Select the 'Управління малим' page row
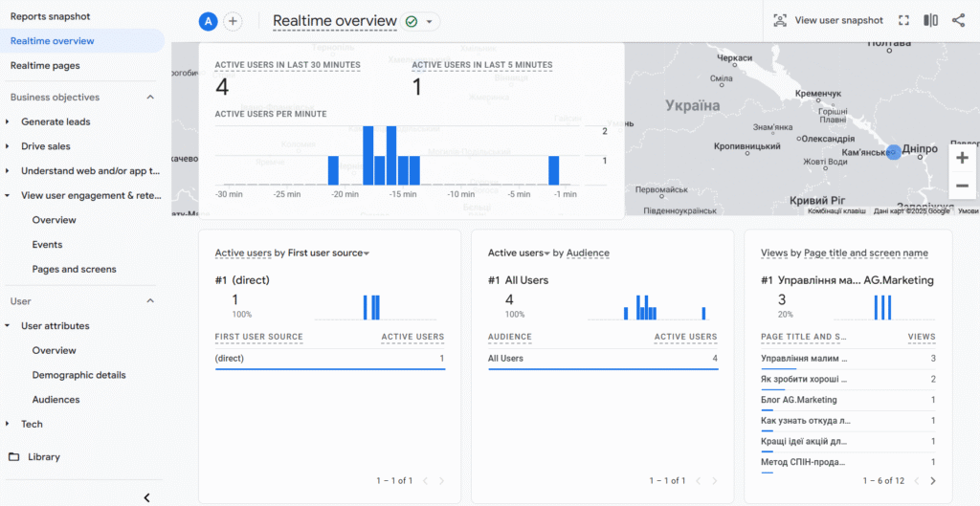980x506 pixels. (848, 359)
